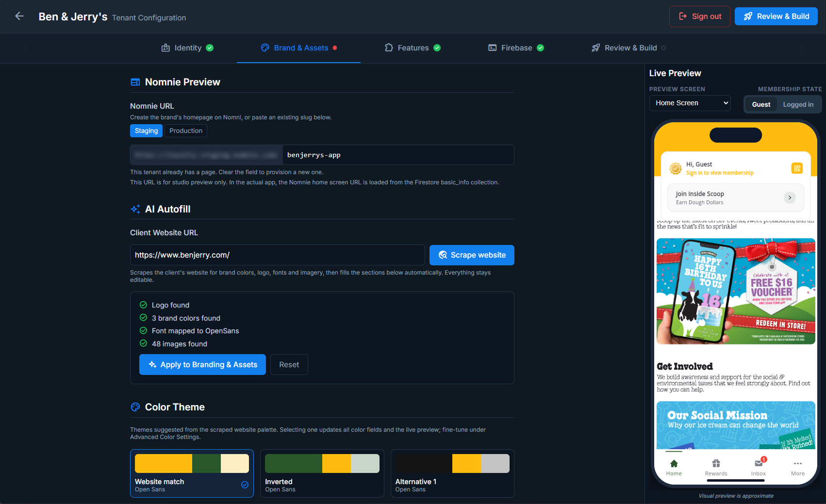
Task: Click the Review & Build tab rocket icon
Action: click(x=595, y=48)
